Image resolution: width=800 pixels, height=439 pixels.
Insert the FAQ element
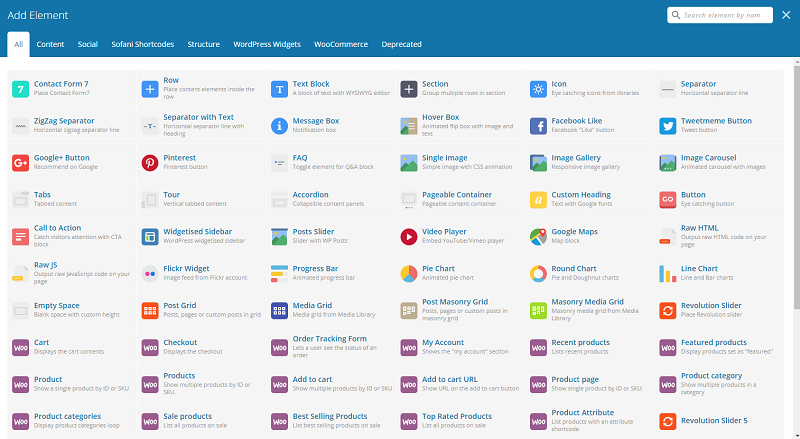pos(331,162)
